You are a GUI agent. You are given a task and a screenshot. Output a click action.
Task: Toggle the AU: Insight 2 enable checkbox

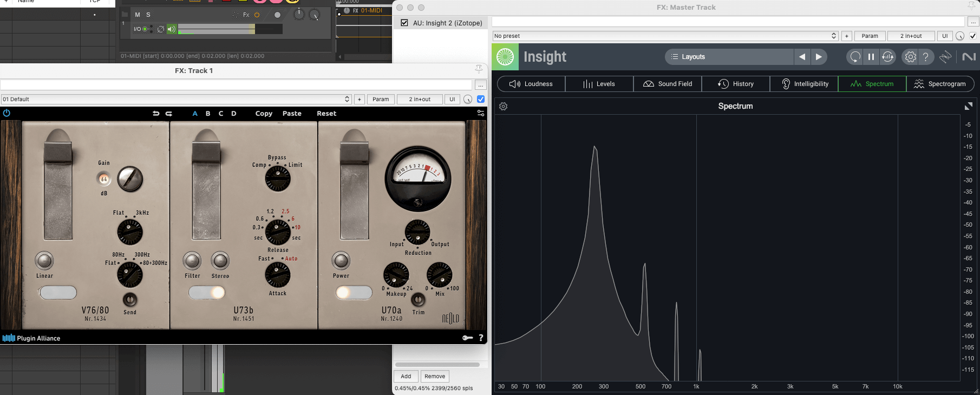[404, 23]
